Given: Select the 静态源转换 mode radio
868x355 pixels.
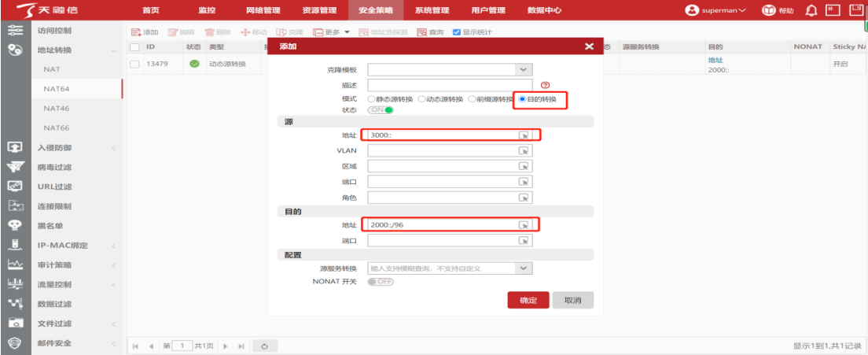Looking at the screenshot, I should (371, 99).
